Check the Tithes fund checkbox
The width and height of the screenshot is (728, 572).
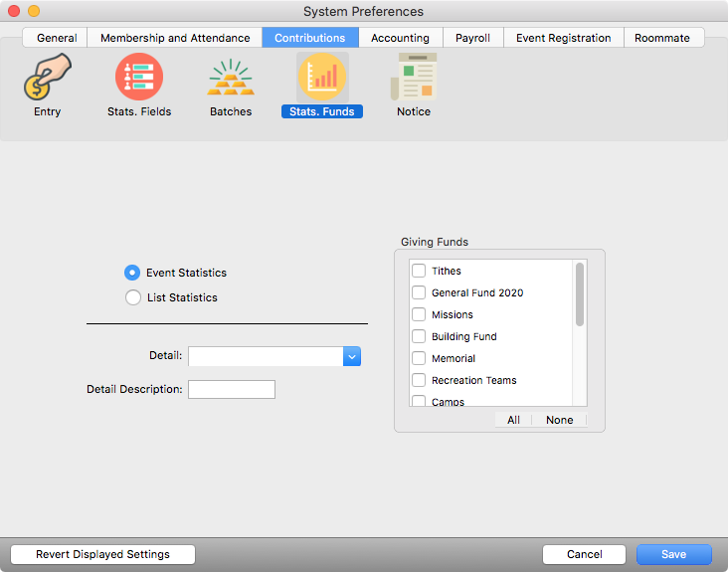419,271
